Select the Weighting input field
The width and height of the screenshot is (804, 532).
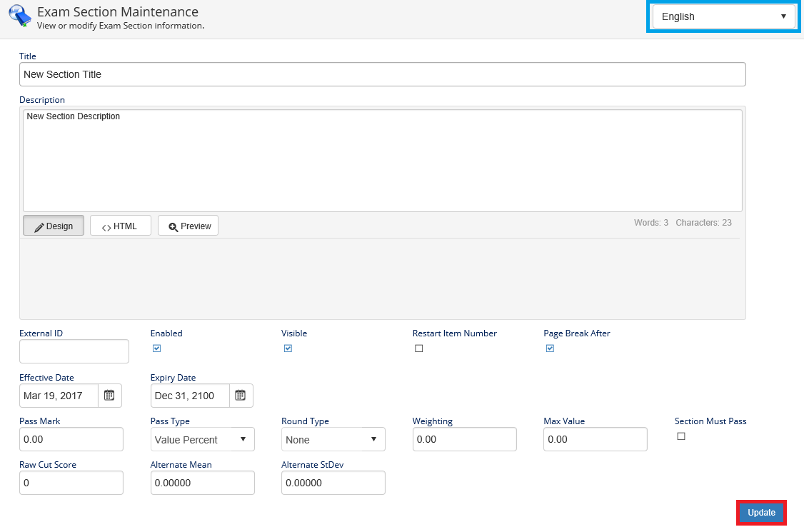pos(464,439)
